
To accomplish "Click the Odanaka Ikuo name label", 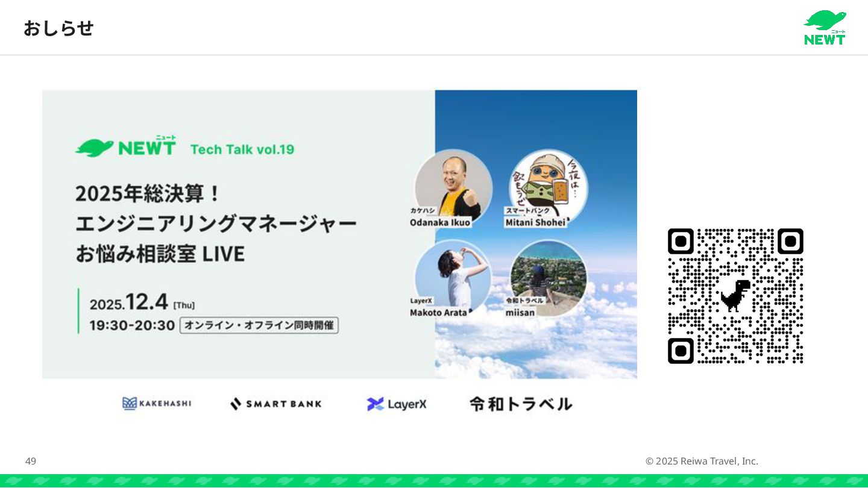I will tap(440, 222).
